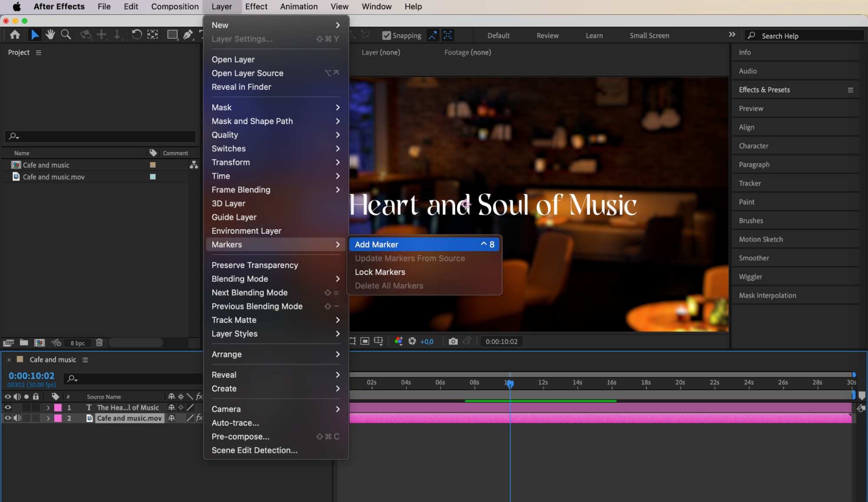The width and height of the screenshot is (868, 502).
Task: Select the Pen tool
Action: 188,35
